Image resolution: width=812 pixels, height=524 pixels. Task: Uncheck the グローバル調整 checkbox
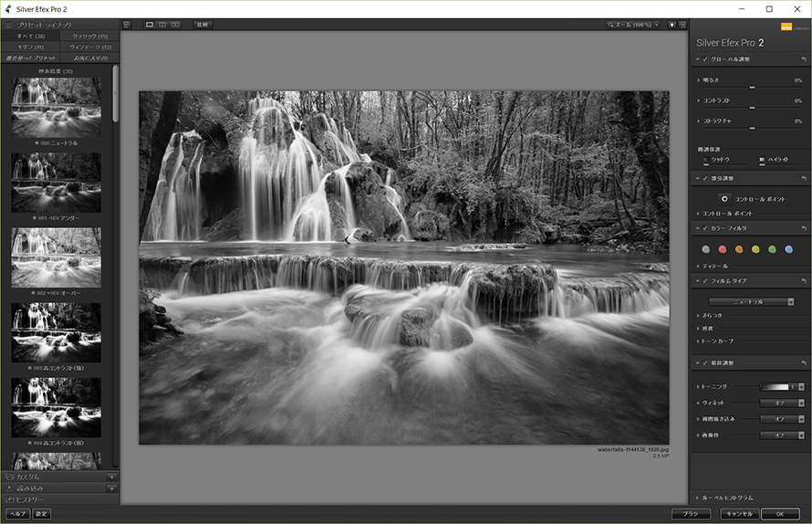705,59
